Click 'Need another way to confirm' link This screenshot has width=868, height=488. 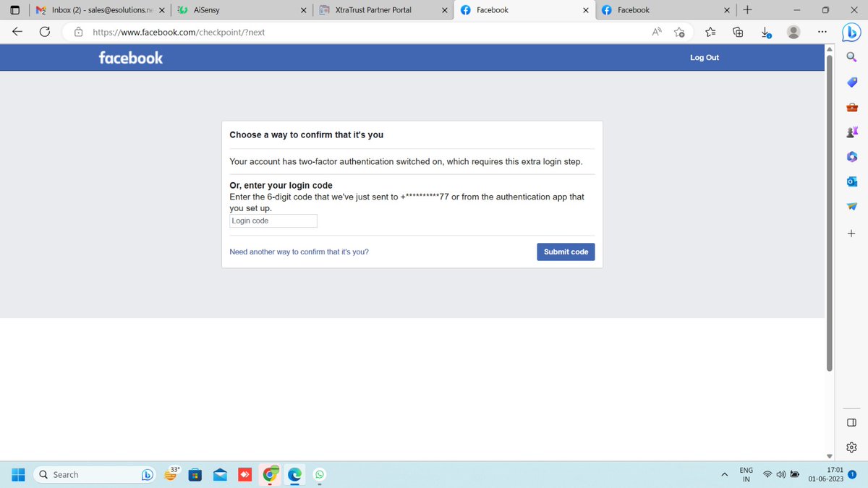299,252
